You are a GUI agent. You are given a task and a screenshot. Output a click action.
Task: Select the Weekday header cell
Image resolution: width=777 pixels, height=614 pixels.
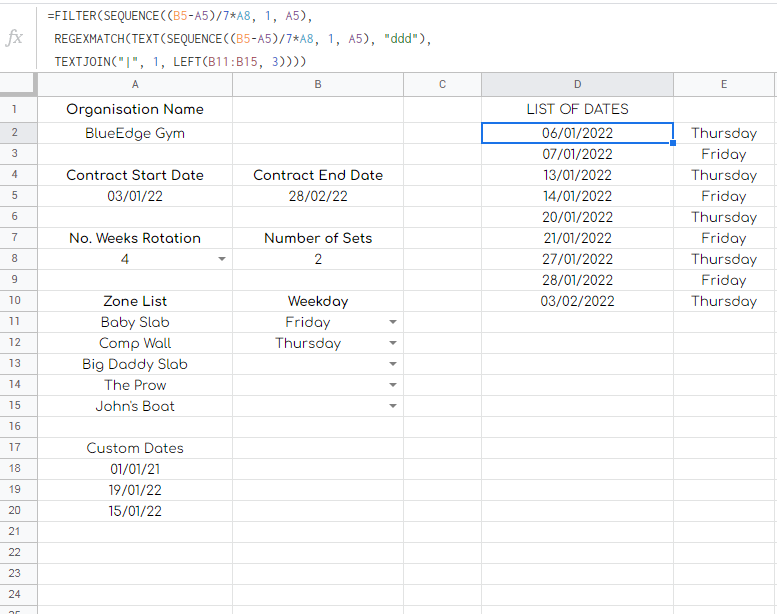pos(318,301)
